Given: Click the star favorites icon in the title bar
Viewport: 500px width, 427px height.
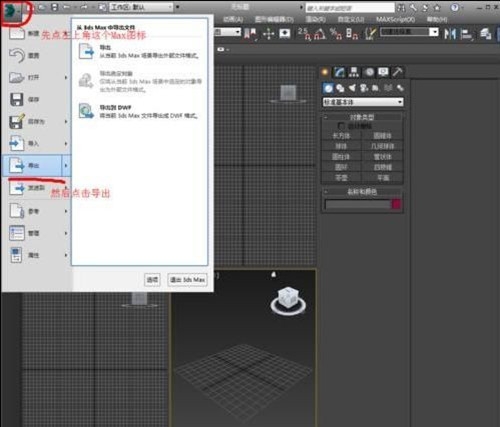Looking at the screenshot, I should pyautogui.click(x=437, y=7).
